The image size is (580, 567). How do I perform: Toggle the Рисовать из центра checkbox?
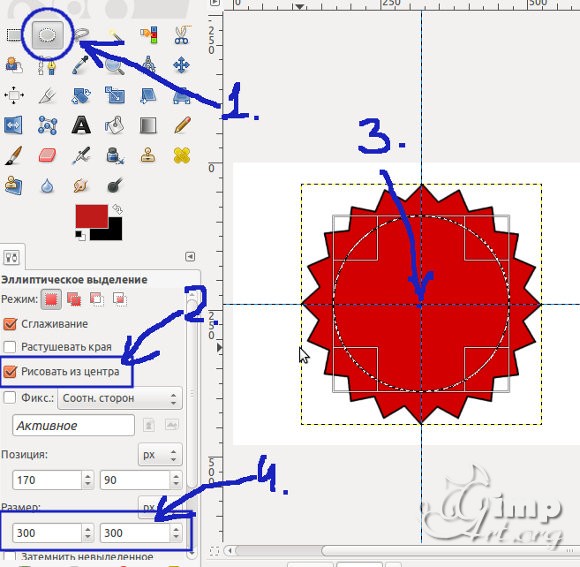click(x=10, y=372)
